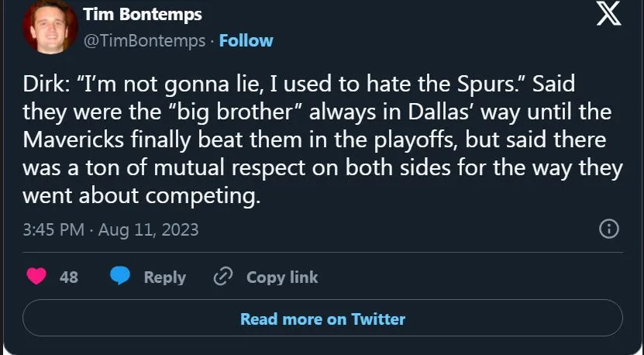The width and height of the screenshot is (644, 355).
Task: Open the 3:45 PM timestamp link
Action: (x=53, y=229)
